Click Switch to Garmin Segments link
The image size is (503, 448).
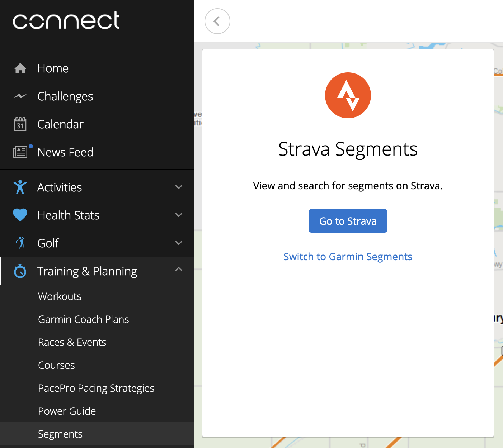pos(348,257)
